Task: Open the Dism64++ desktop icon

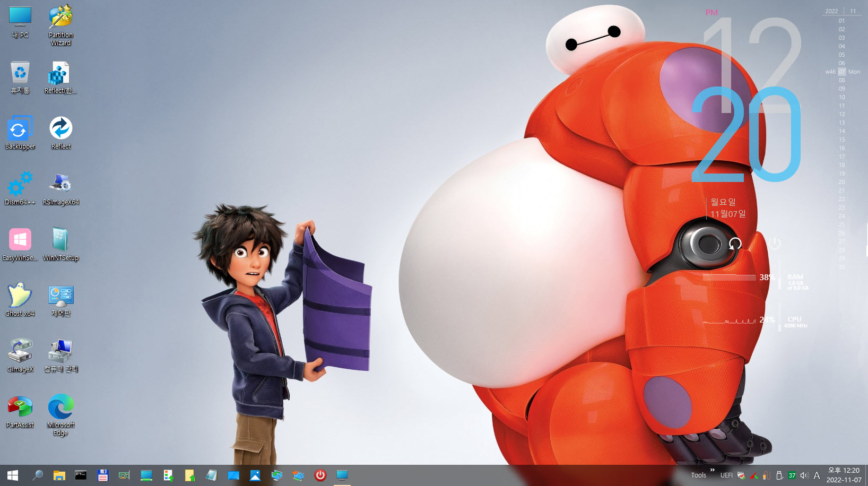Action: pyautogui.click(x=20, y=189)
